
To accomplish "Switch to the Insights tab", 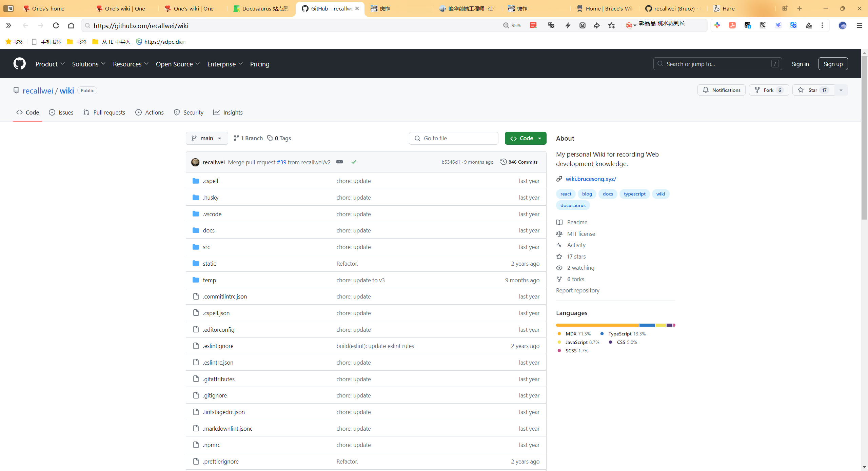I will click(x=228, y=112).
